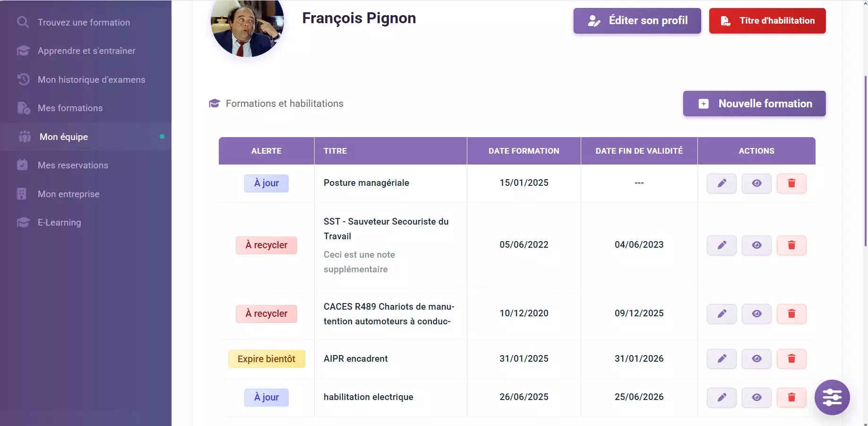Select the pencil edit icon for Posture managériale
This screenshot has width=868, height=426.
point(721,183)
